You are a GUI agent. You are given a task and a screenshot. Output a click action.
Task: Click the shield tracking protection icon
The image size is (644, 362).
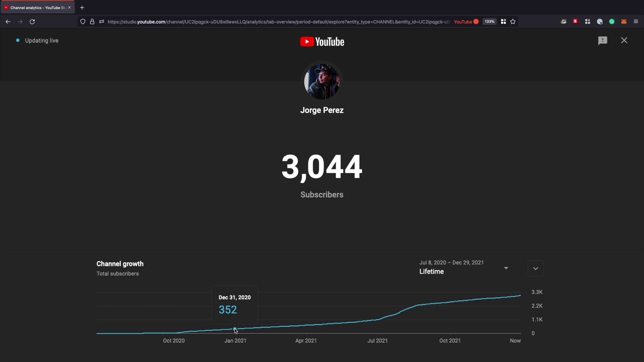click(83, 22)
